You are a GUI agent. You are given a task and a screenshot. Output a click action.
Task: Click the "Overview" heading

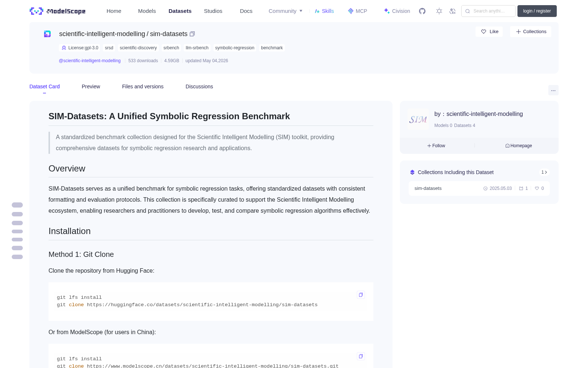[x=67, y=169]
